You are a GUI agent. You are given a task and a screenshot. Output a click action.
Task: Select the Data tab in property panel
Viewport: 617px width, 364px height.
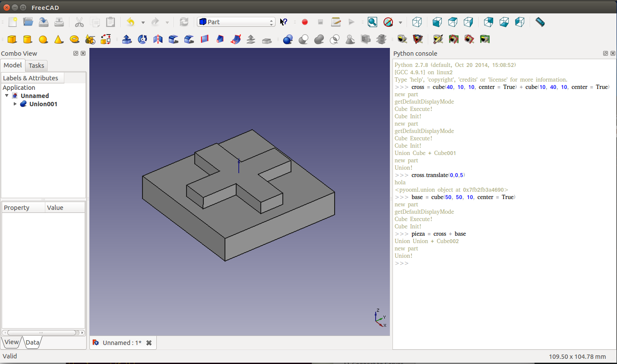32,342
